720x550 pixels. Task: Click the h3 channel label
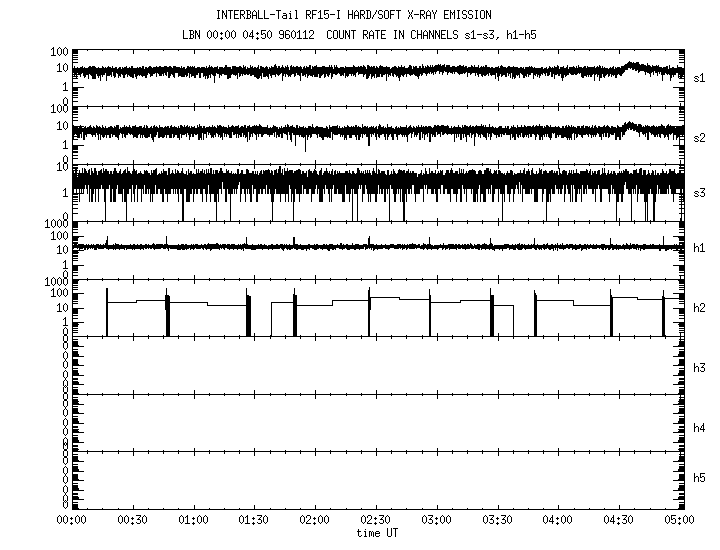(x=699, y=368)
